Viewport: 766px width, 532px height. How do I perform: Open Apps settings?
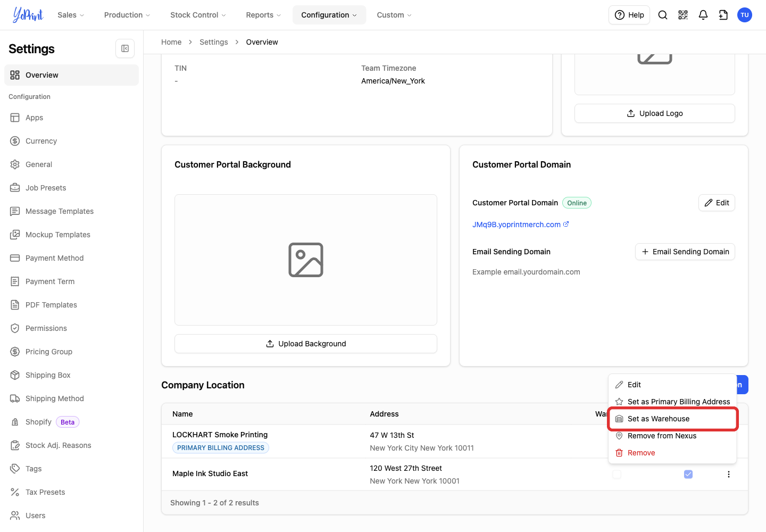click(x=71, y=118)
